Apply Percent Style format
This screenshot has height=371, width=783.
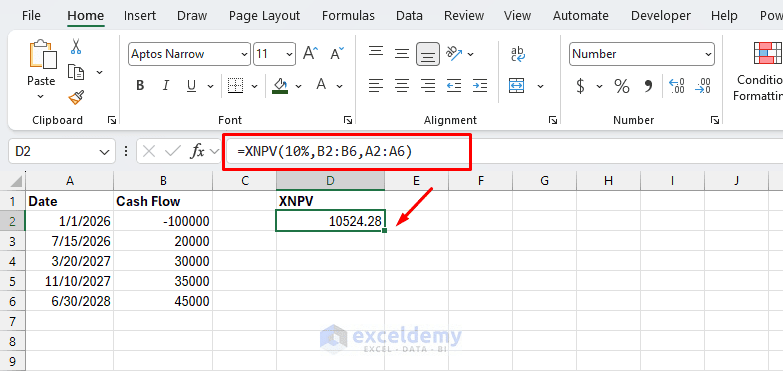tap(622, 86)
